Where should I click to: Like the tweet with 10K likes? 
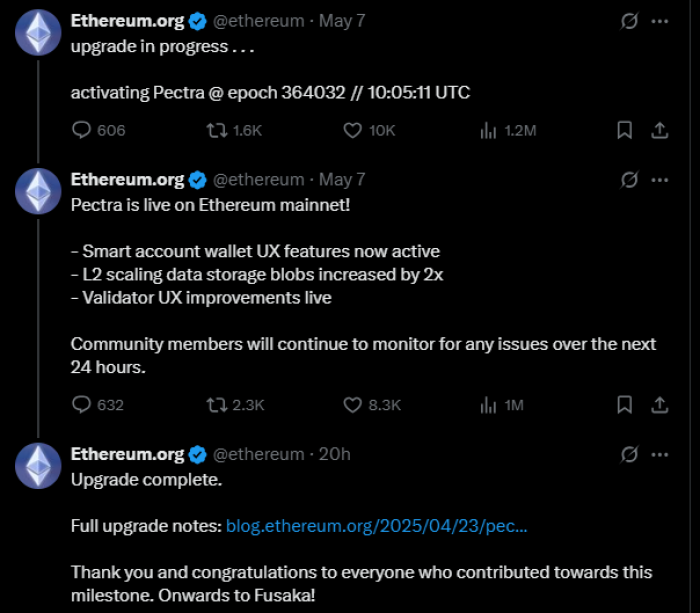click(352, 130)
